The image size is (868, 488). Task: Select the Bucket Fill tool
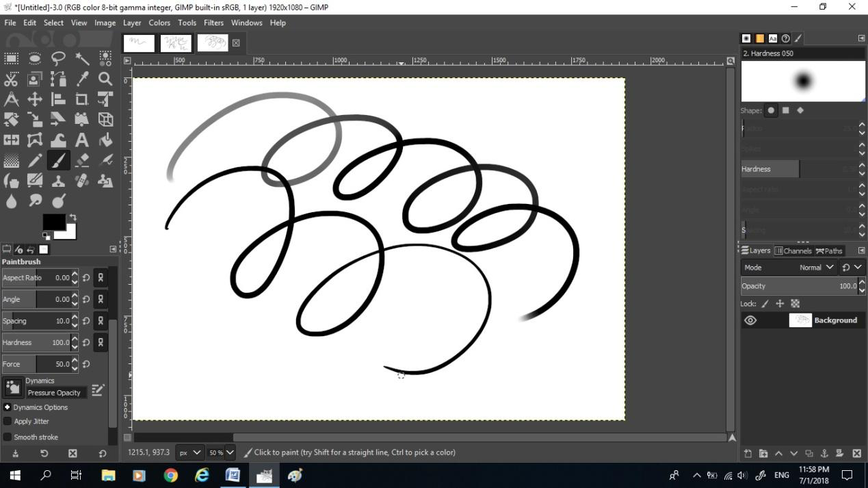pos(105,140)
